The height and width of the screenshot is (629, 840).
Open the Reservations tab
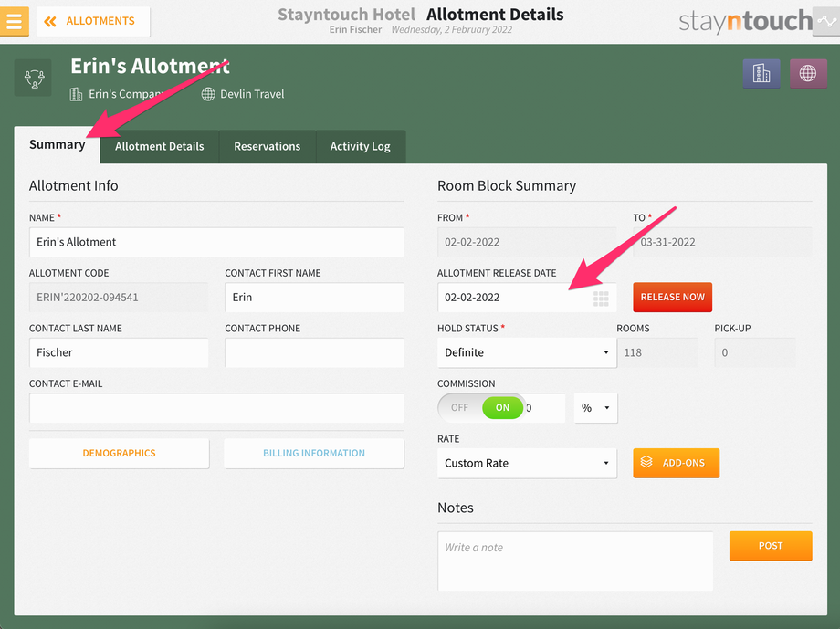(x=268, y=146)
